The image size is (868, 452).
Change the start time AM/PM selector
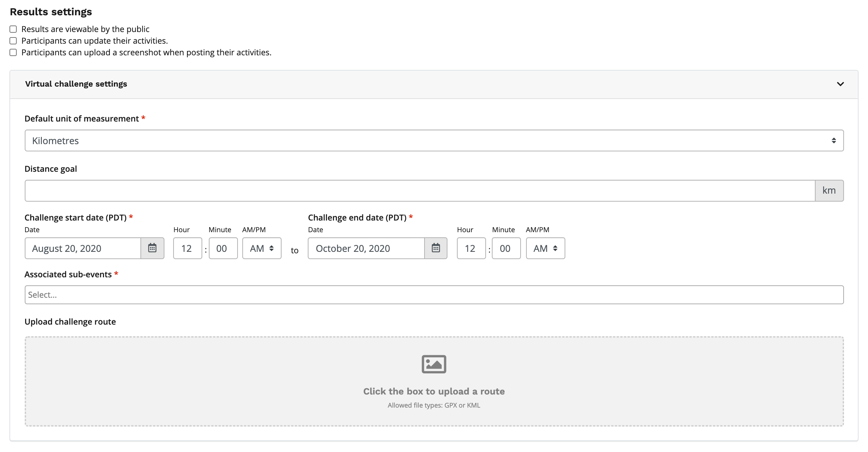262,248
